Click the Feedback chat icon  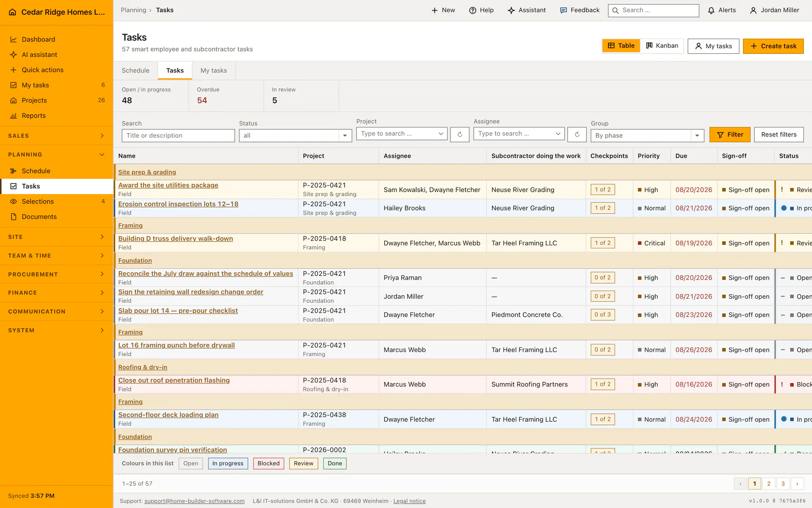[x=563, y=10]
